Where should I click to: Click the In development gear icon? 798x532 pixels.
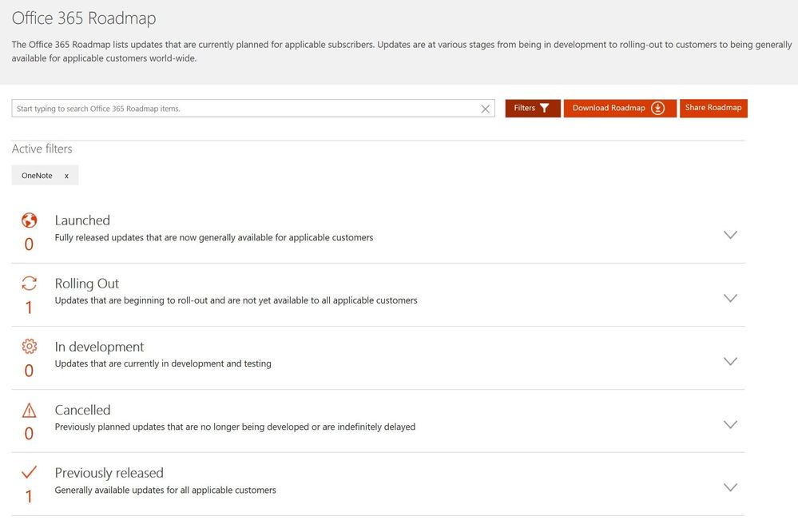tap(29, 347)
